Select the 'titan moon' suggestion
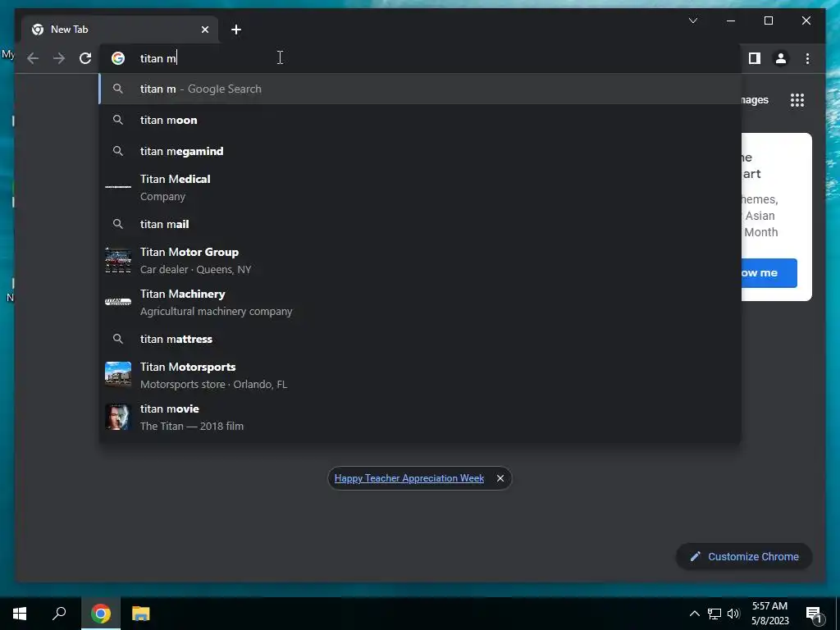The height and width of the screenshot is (630, 840). [420, 120]
